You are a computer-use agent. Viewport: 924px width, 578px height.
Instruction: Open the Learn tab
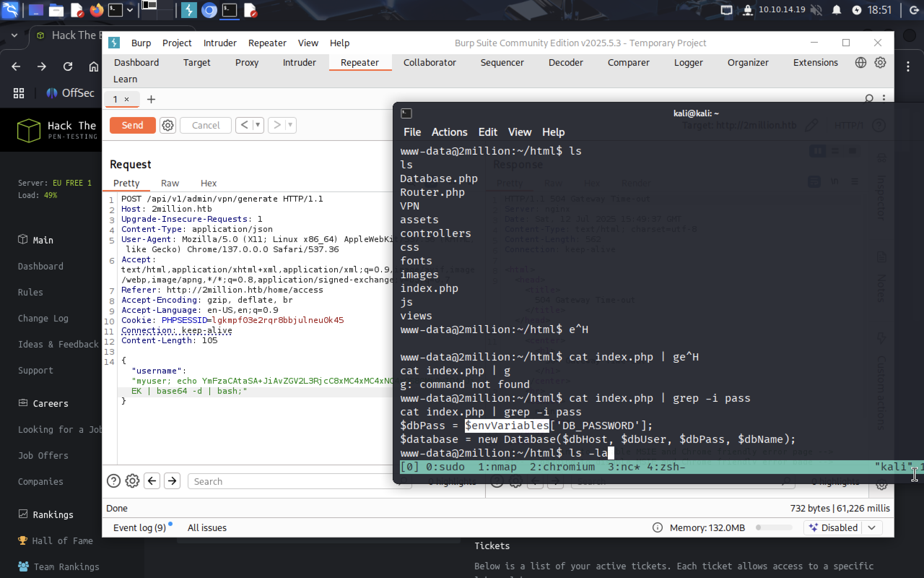[x=125, y=79]
